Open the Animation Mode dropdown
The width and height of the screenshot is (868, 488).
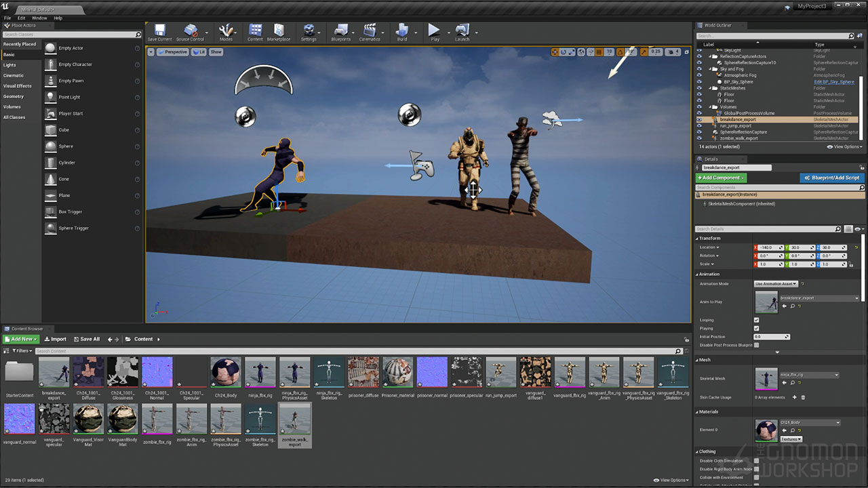(776, 284)
